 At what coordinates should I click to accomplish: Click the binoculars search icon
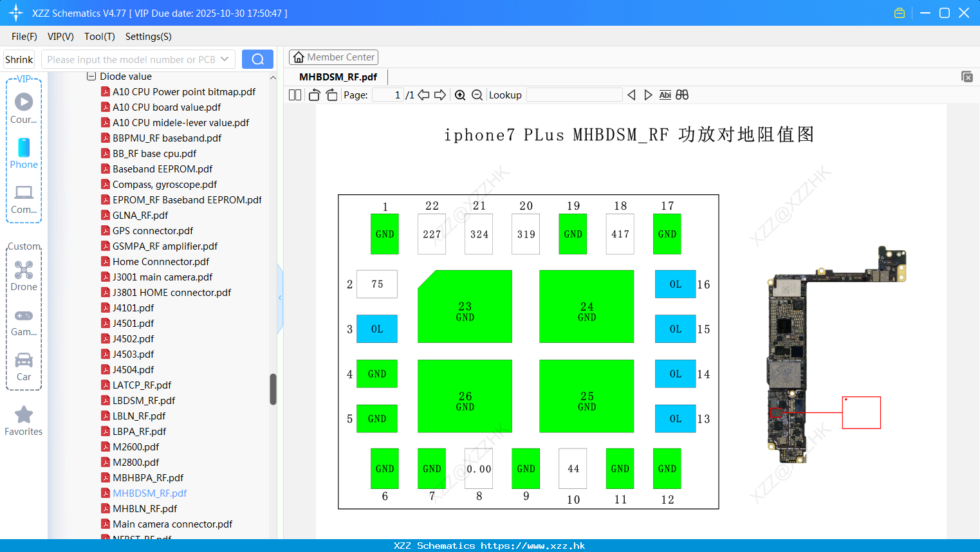(x=682, y=95)
